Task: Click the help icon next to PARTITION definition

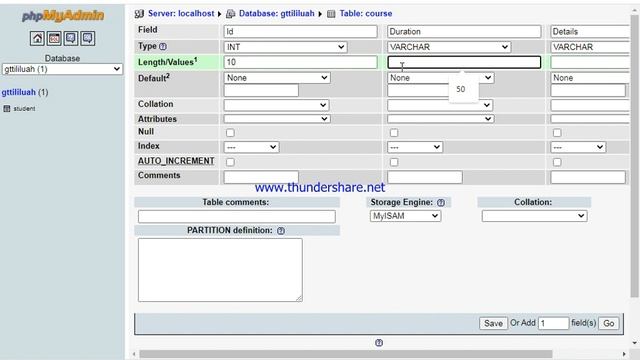Action: point(281,231)
